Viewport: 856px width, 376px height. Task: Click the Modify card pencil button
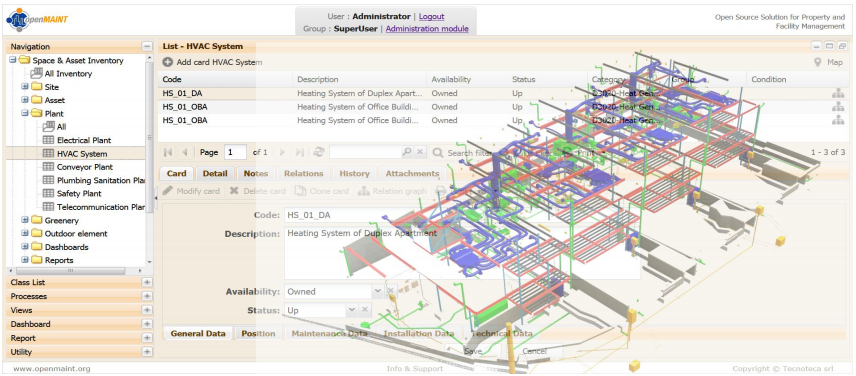(x=192, y=191)
